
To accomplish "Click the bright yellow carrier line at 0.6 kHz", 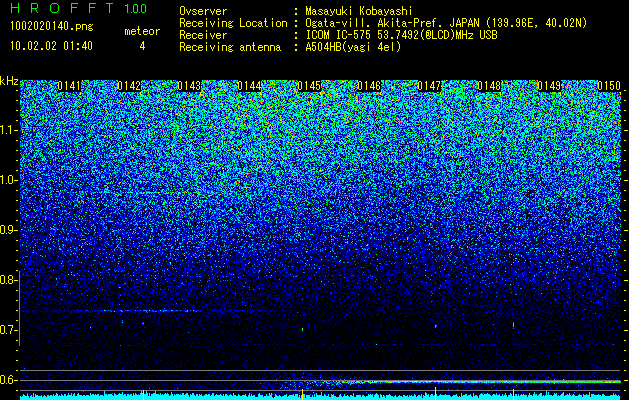I will pos(481,381).
